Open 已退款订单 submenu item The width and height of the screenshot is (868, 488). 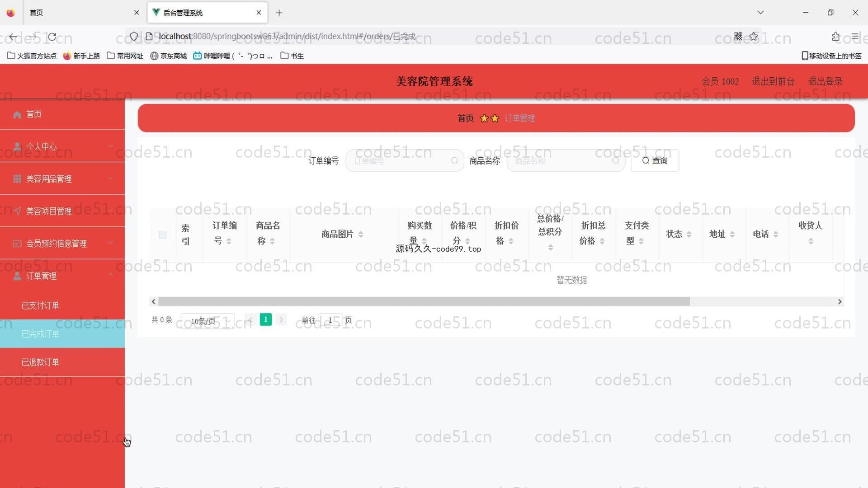coord(62,362)
